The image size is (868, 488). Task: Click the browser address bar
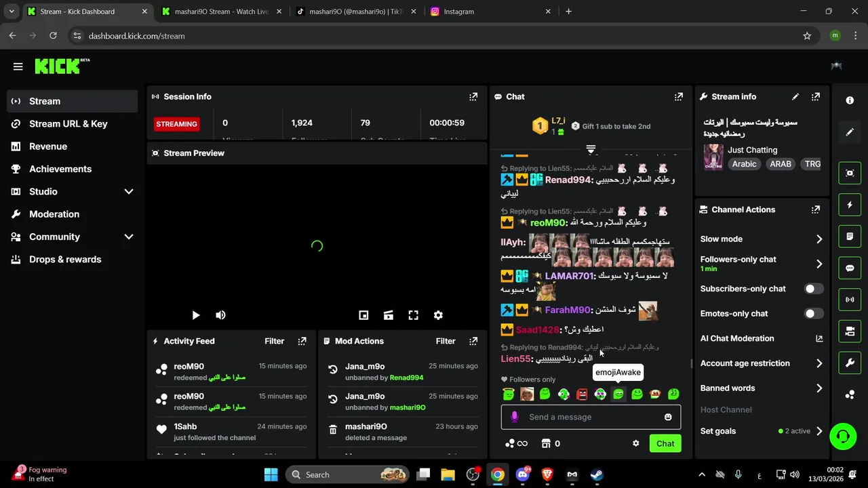coord(434,36)
